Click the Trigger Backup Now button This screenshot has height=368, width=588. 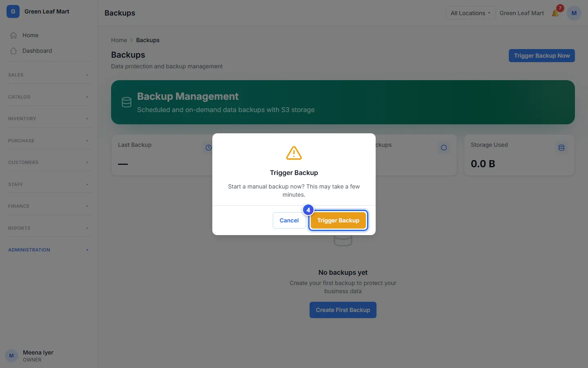click(x=542, y=56)
